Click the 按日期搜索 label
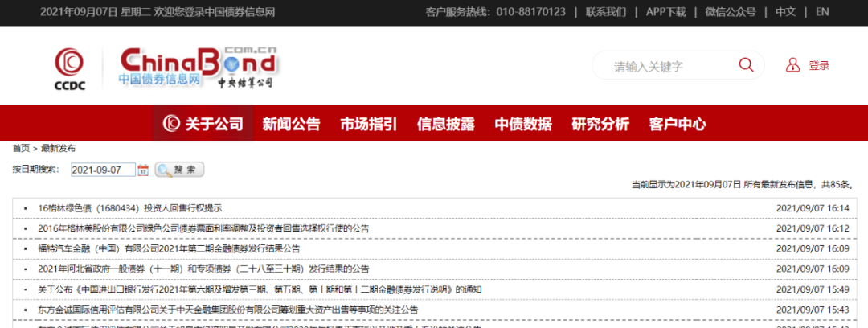This screenshot has height=328, width=868. click(36, 170)
